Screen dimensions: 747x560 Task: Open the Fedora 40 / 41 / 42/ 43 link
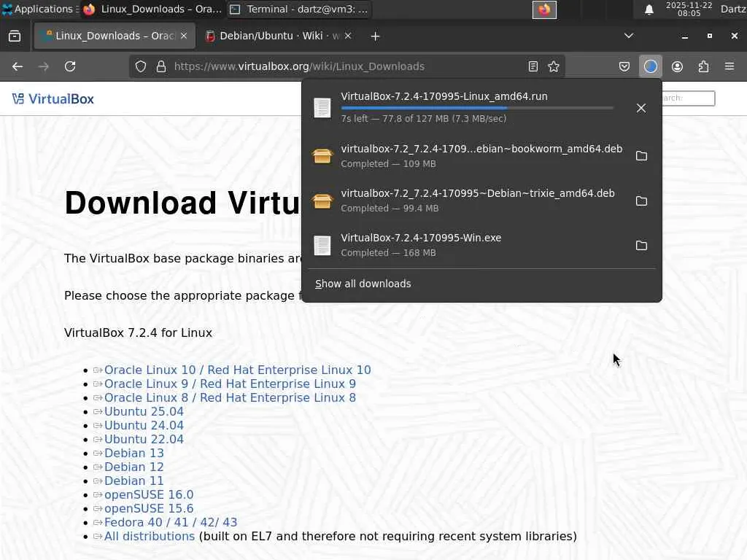(x=171, y=522)
